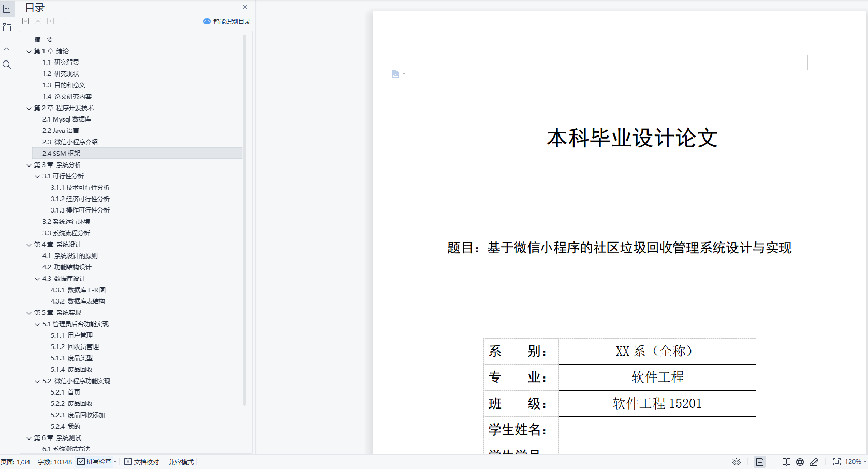Click the demote heading minus icon
Image resolution: width=868 pixels, height=469 pixels.
pos(63,21)
